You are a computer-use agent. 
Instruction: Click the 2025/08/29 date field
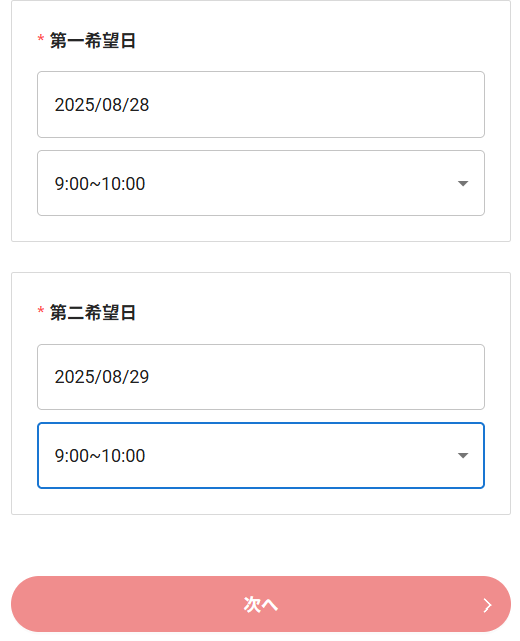(x=261, y=377)
